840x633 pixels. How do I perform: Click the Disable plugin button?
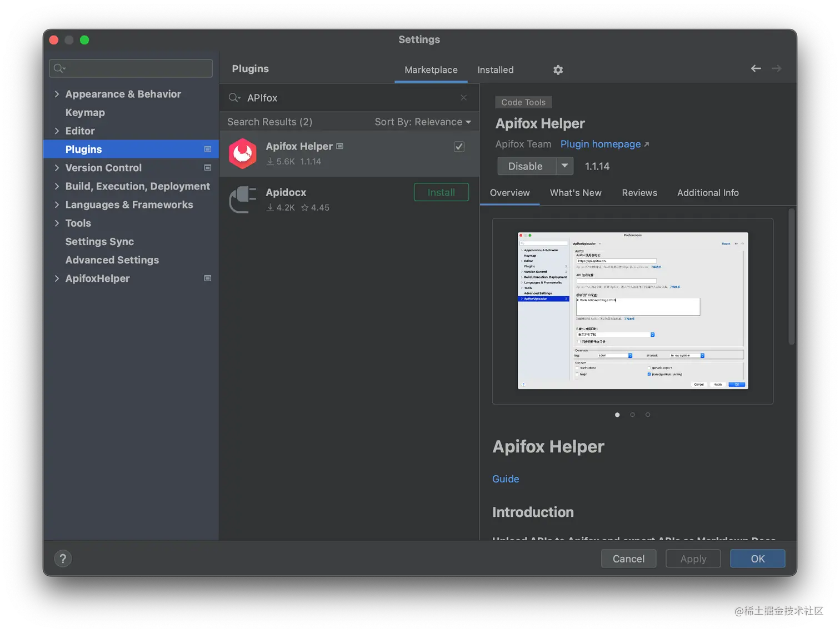526,166
